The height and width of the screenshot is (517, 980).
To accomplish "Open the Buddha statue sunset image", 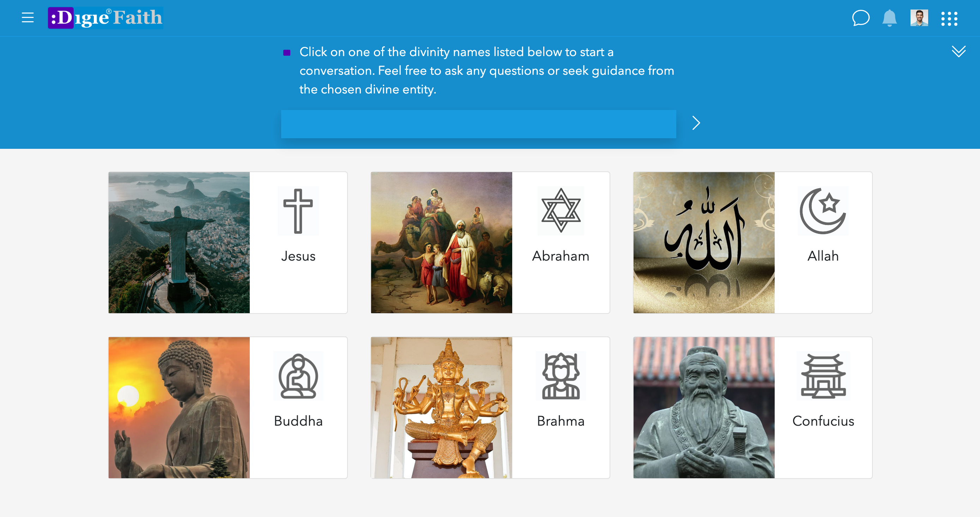I will tap(179, 407).
